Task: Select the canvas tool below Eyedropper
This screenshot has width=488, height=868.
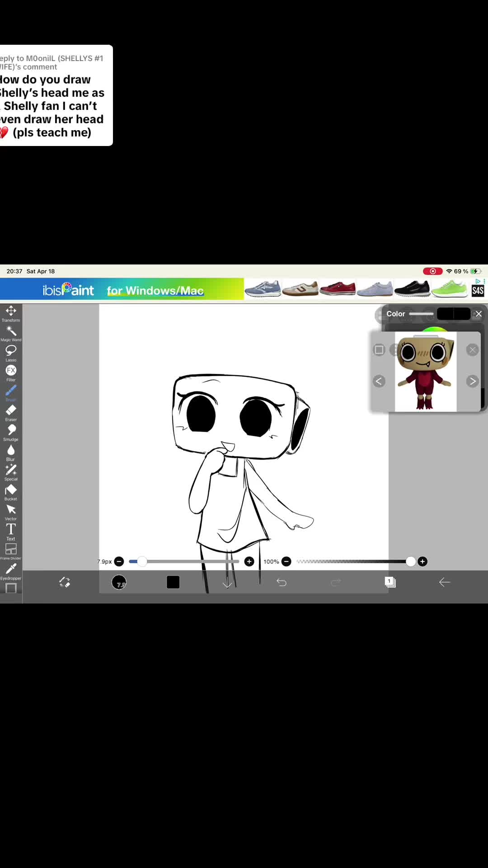Action: tap(11, 588)
